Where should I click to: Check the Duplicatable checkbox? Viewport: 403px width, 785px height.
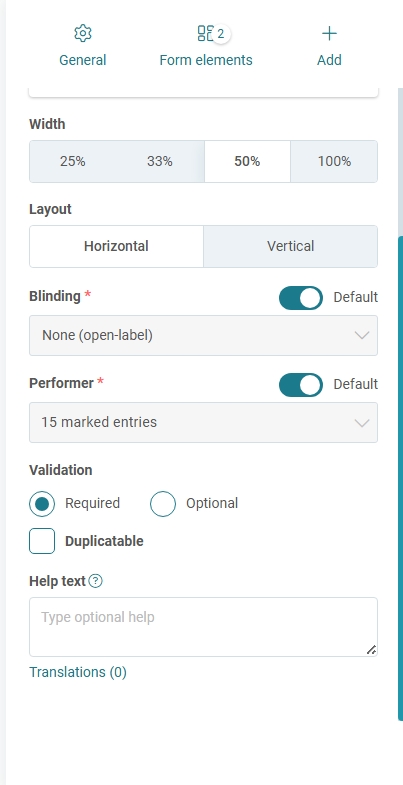click(x=42, y=541)
